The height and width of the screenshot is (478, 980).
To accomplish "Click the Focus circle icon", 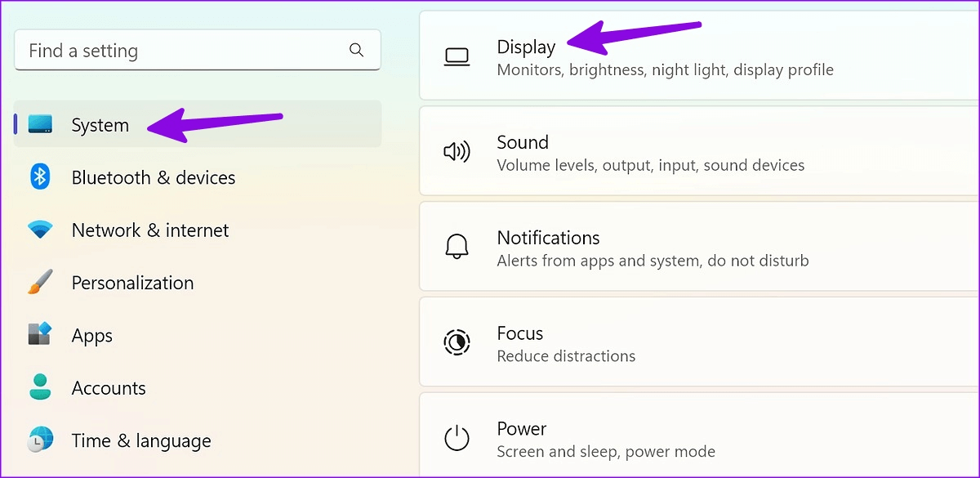I will [x=457, y=342].
